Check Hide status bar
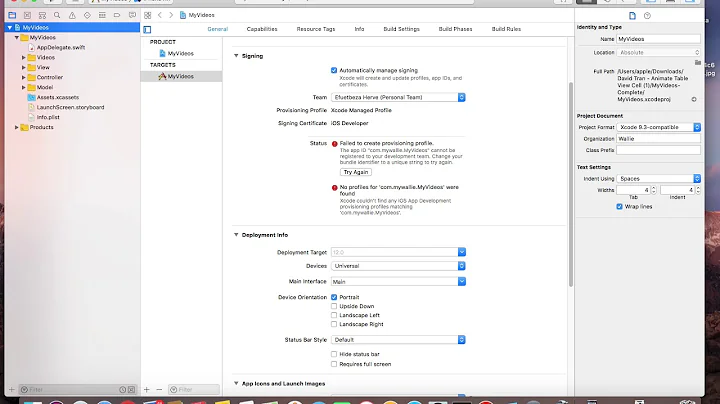720x404 pixels. point(334,354)
